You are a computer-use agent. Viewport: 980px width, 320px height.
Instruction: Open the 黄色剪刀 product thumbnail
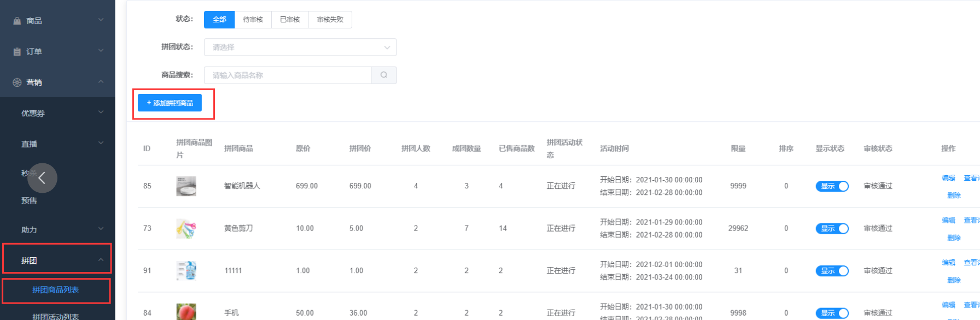tap(186, 228)
